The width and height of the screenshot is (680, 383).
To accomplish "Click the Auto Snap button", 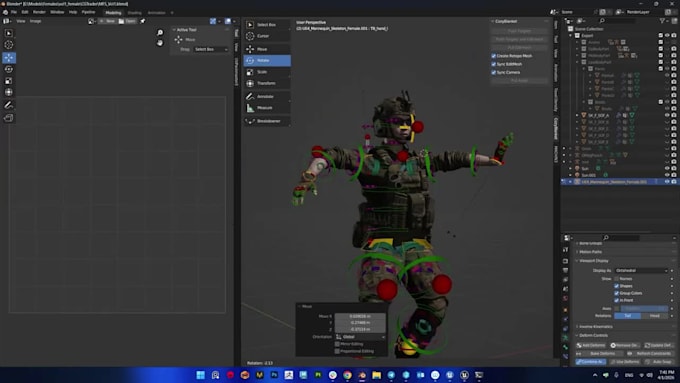I will tap(659, 362).
